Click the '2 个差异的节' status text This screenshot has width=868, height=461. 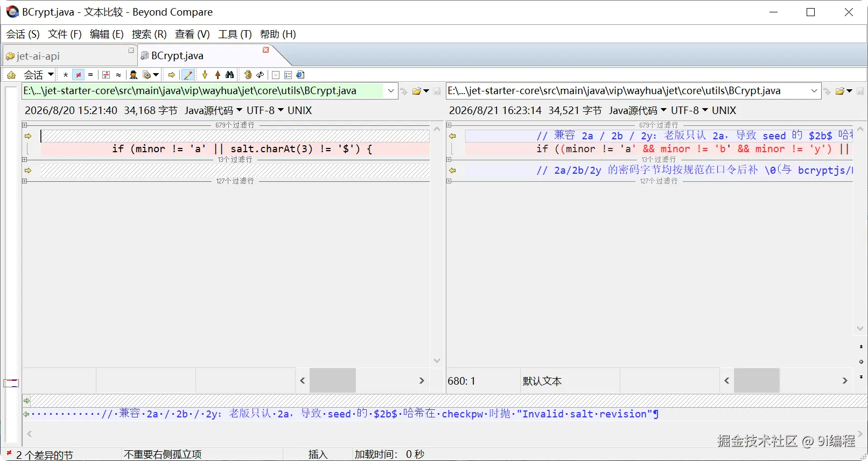[44, 455]
